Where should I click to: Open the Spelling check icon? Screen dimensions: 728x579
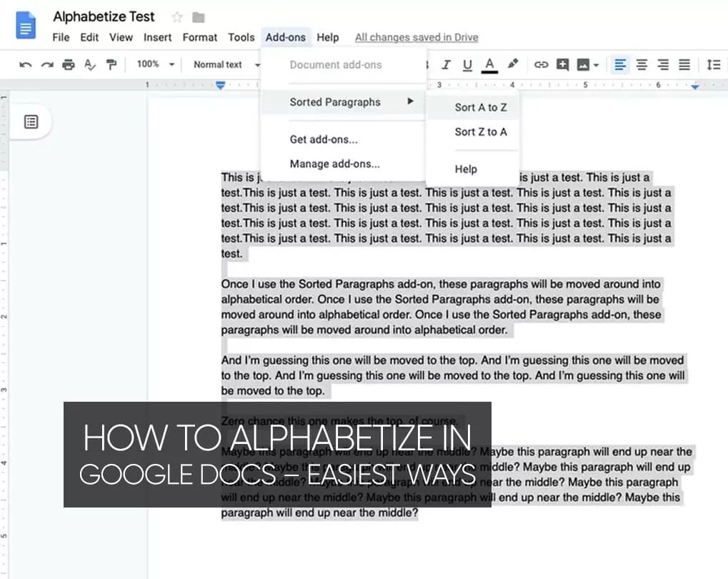[89, 64]
